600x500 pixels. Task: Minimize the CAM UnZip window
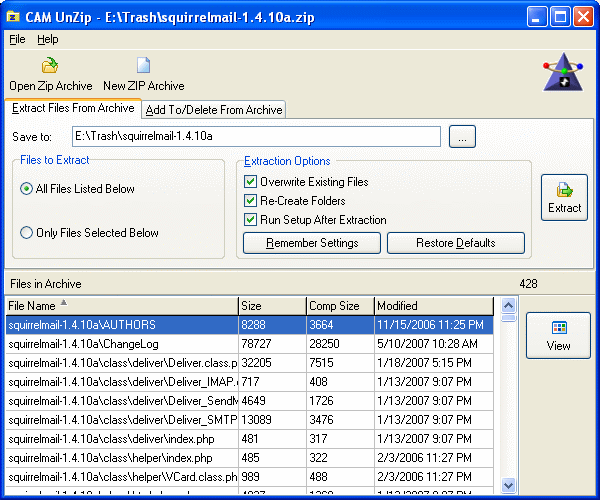click(536, 17)
